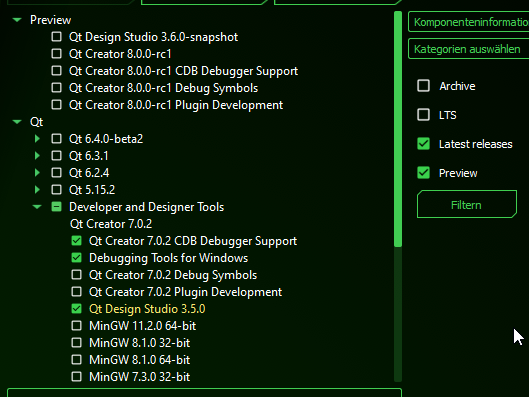Click the Latest releases label
Screen dimensions: 529x397
pyautogui.click(x=476, y=144)
